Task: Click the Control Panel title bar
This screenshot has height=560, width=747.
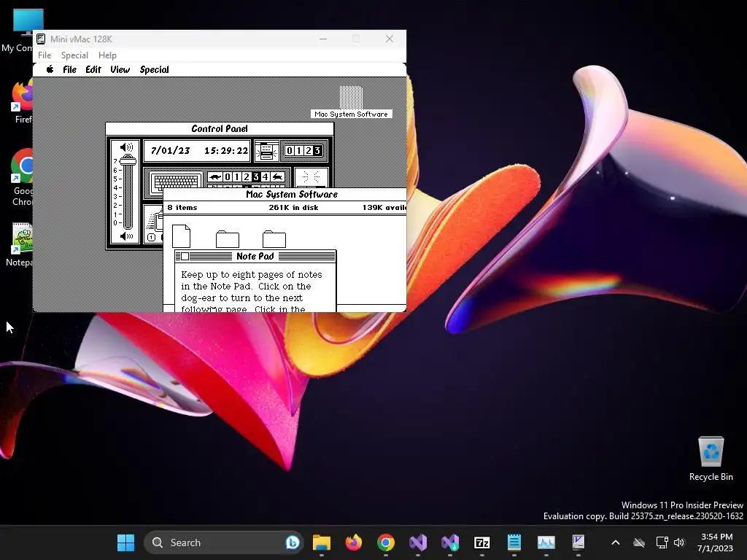Action: 220,128
